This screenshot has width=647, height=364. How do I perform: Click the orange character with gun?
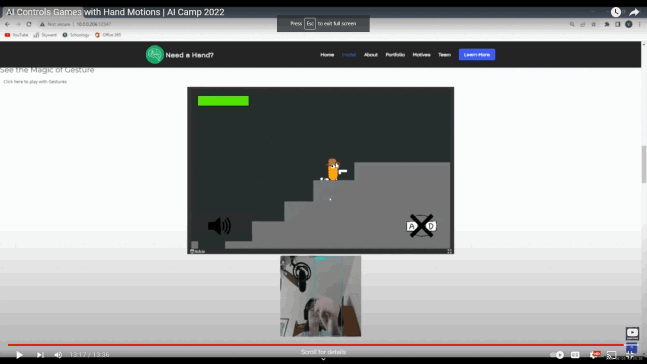(334, 170)
